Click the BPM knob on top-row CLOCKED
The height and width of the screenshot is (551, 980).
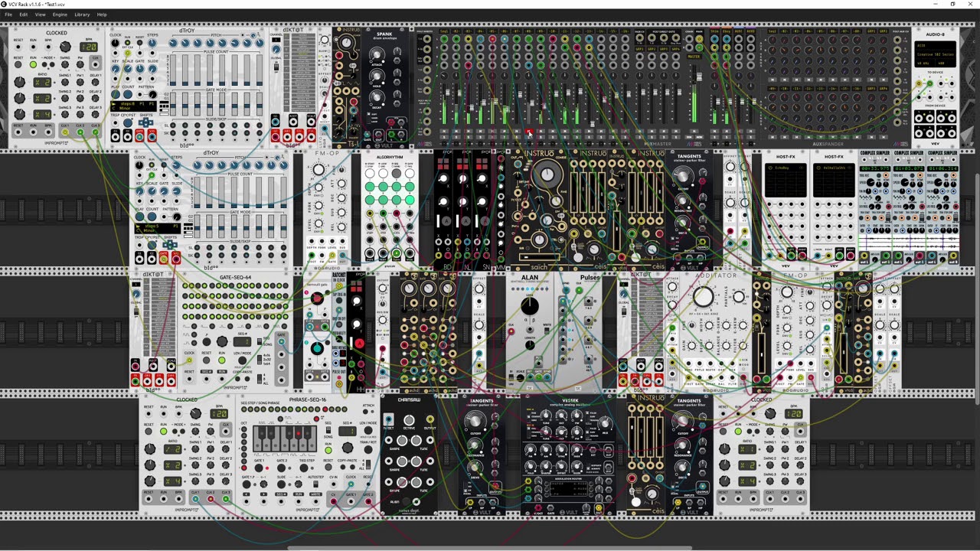(65, 47)
